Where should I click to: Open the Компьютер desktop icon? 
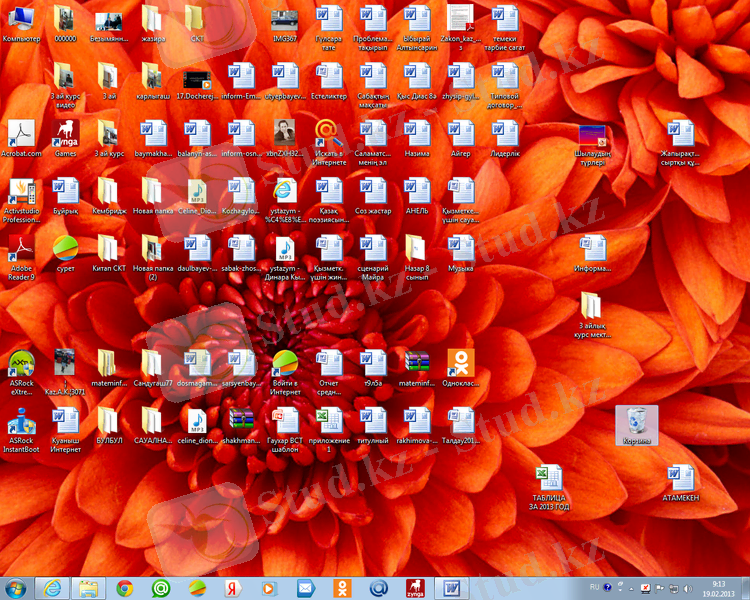click(21, 18)
